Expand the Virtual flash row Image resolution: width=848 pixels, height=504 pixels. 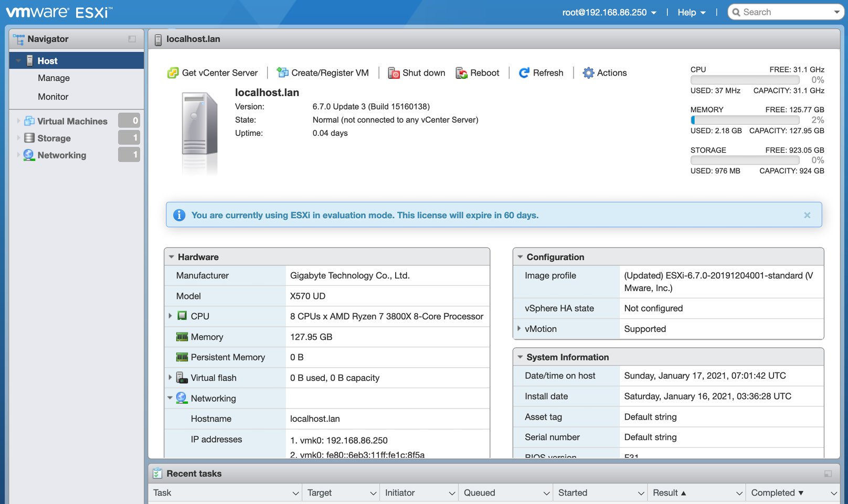tap(170, 377)
